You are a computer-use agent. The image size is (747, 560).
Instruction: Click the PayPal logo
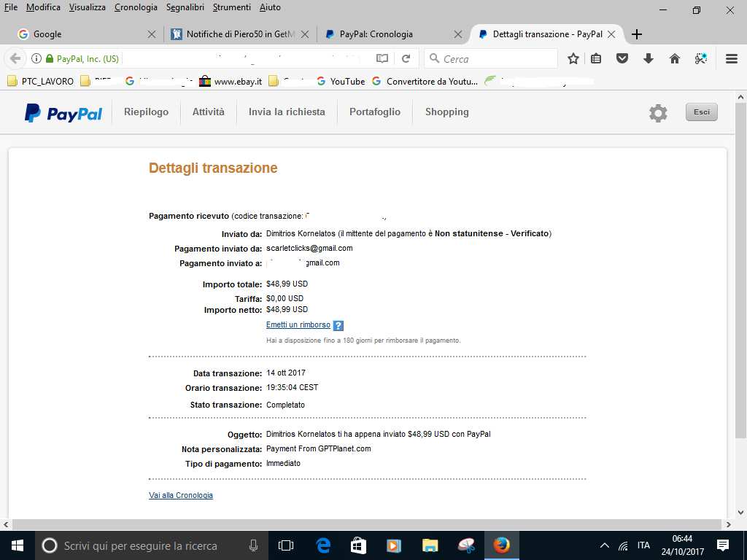point(63,113)
